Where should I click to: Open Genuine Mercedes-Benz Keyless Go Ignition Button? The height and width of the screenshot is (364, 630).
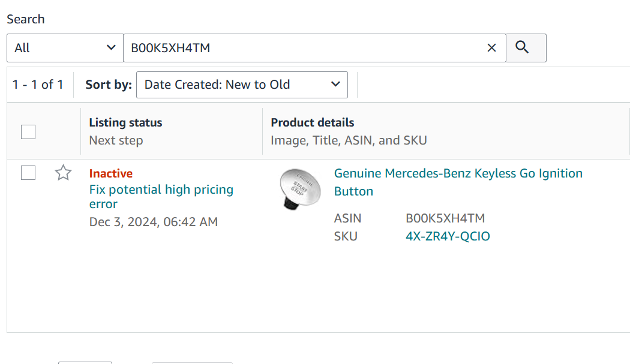click(458, 182)
